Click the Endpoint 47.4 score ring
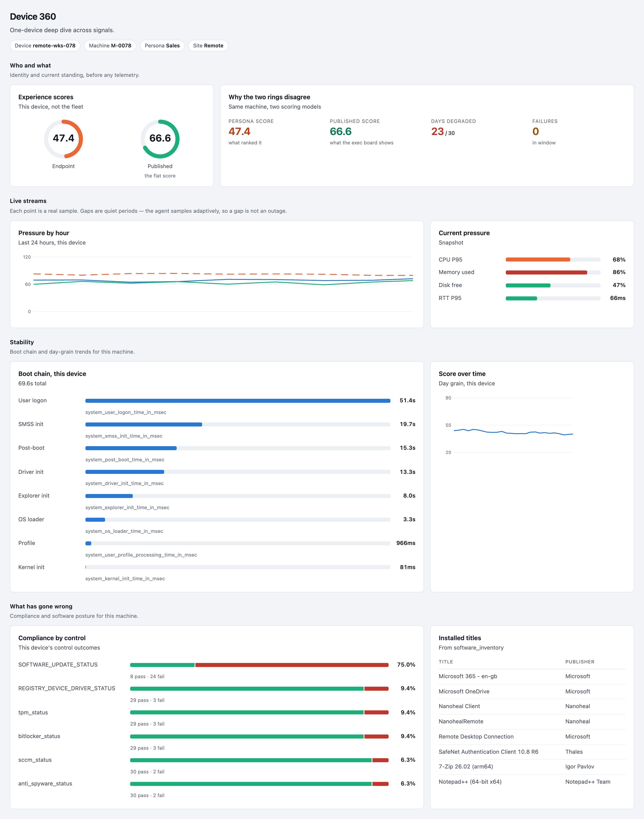 [x=63, y=139]
